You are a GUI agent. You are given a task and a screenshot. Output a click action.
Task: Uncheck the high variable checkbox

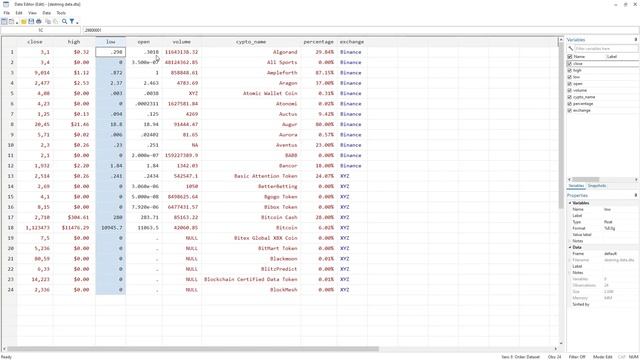pos(570,71)
